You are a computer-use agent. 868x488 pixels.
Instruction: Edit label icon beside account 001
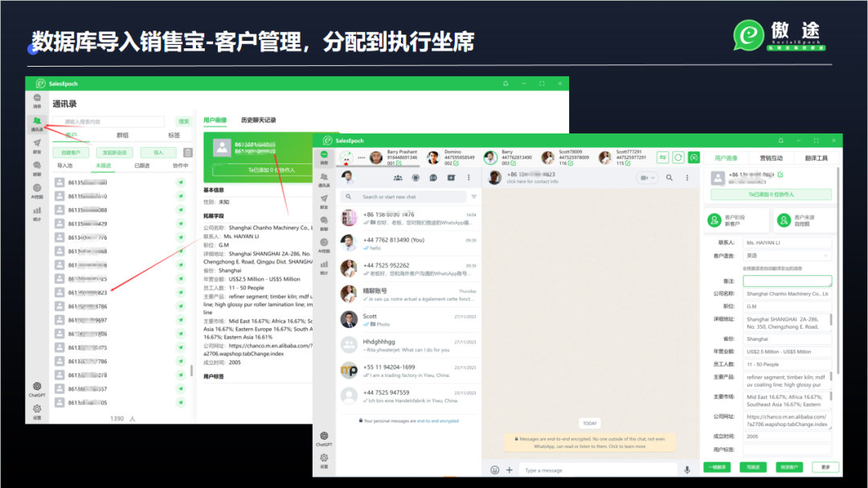click(x=399, y=163)
